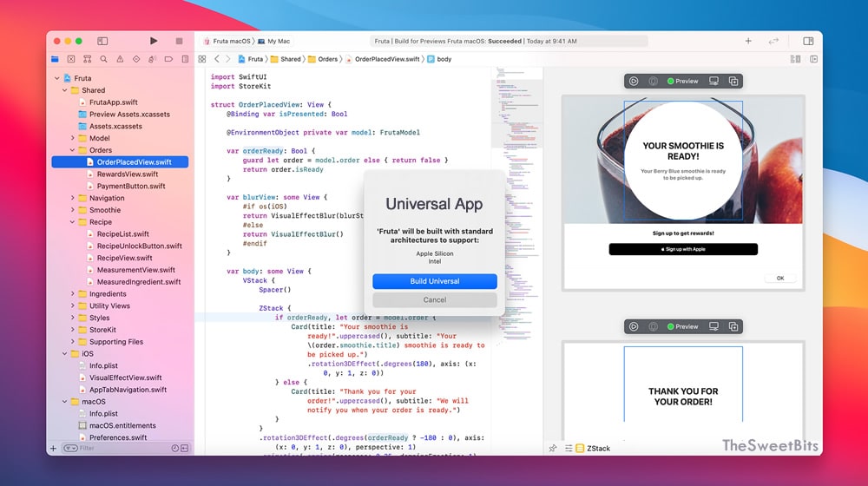Open the Test navigator diamond icon
The image size is (868, 486).
(136, 59)
